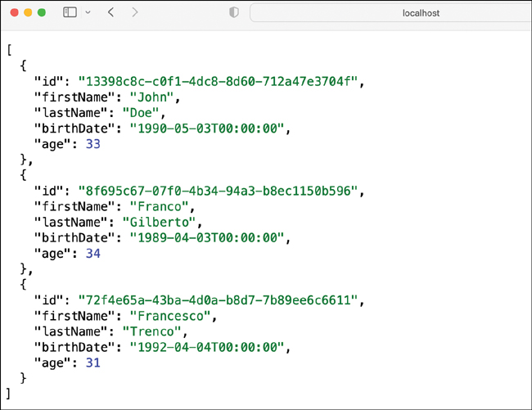Click the birthDate value 1992-04-04T00:00:00
The image size is (532, 410).
tap(210, 347)
